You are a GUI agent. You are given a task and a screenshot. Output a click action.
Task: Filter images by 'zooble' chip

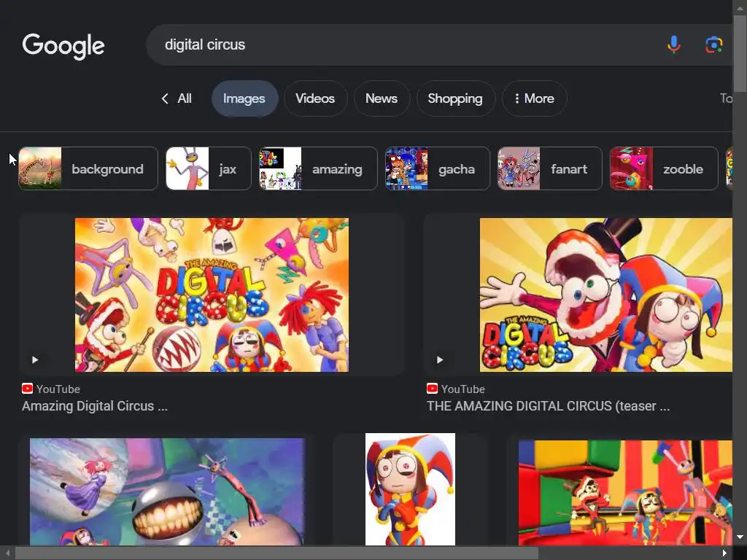664,168
